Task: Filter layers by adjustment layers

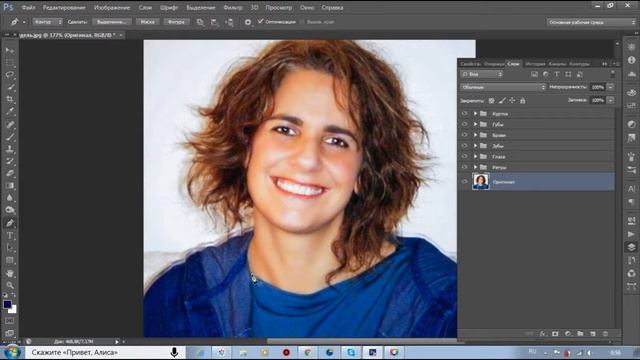Action: click(x=546, y=74)
